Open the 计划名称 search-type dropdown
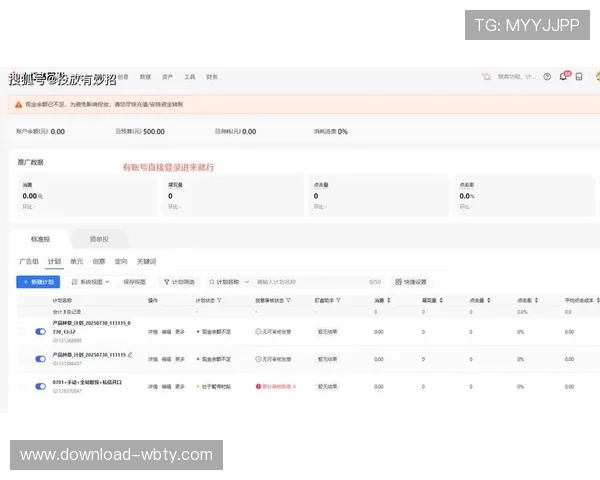 (229, 282)
